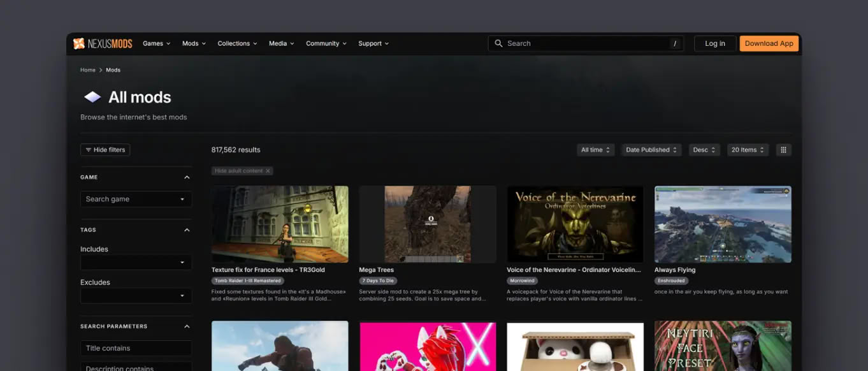Open the Support menu
This screenshot has height=371, width=868.
coord(373,43)
